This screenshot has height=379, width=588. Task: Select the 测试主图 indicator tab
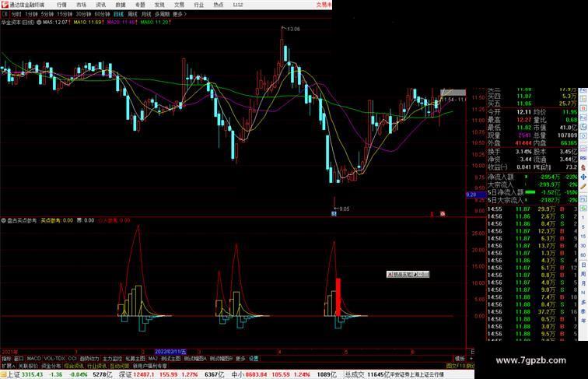click(171, 359)
